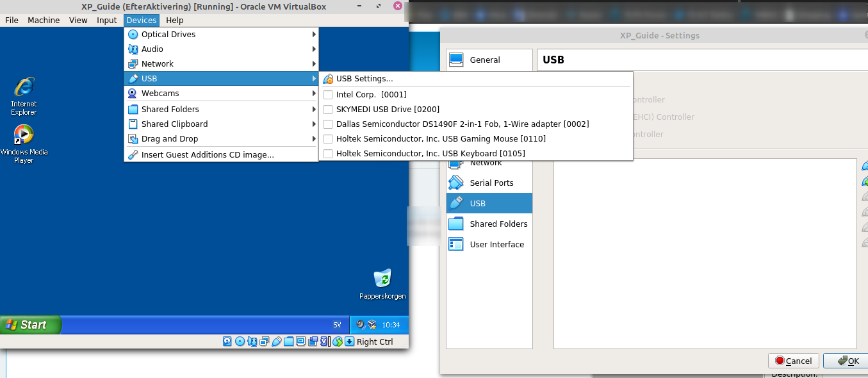Click the network adapters status bar icon
Screen dimensions: 868x378
[264, 341]
